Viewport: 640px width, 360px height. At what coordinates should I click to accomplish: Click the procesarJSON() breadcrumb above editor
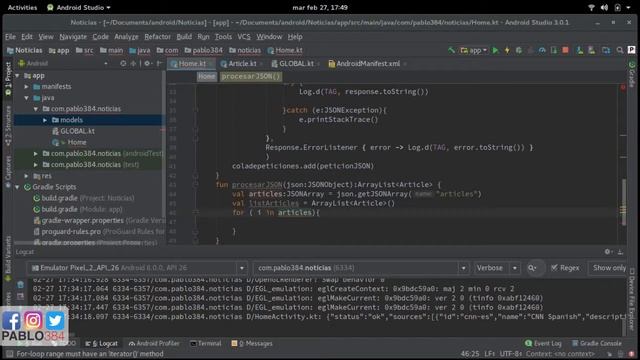click(251, 76)
